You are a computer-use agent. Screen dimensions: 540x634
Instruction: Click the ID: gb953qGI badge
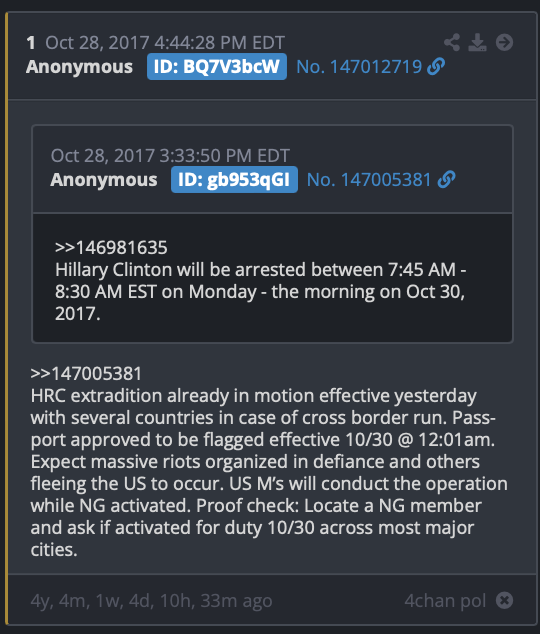click(x=234, y=180)
